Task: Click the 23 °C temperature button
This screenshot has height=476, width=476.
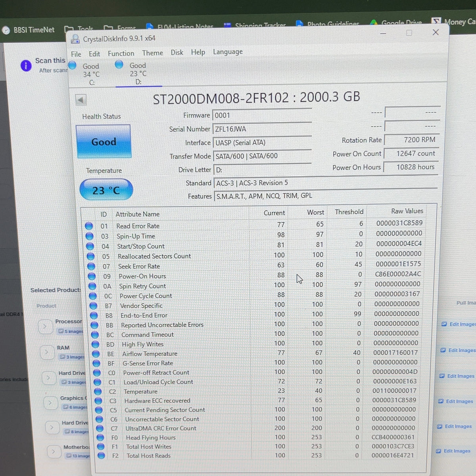Action: (x=106, y=190)
